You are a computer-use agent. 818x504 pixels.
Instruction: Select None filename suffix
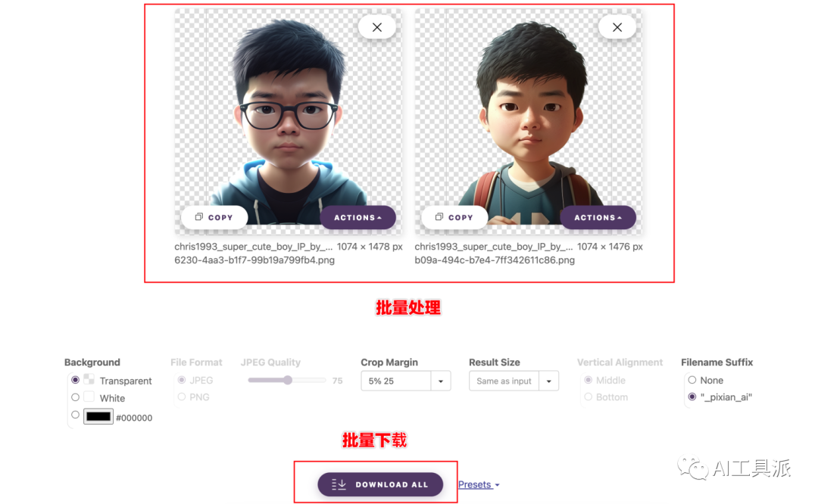692,380
